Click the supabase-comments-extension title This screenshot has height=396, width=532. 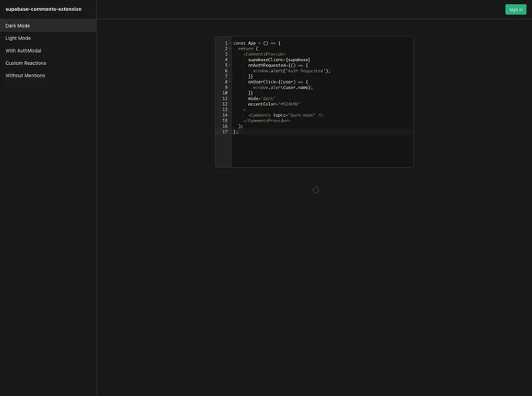(43, 9)
